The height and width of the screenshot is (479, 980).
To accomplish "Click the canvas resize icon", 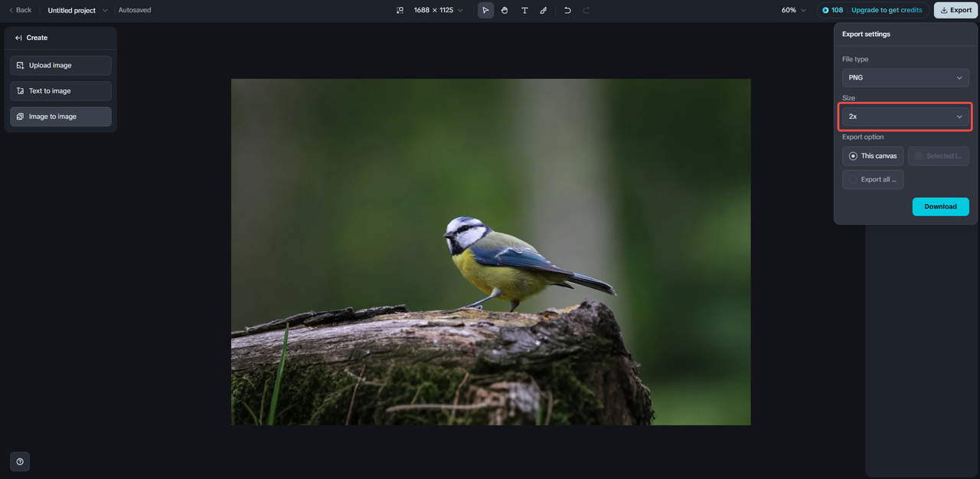I will [400, 10].
